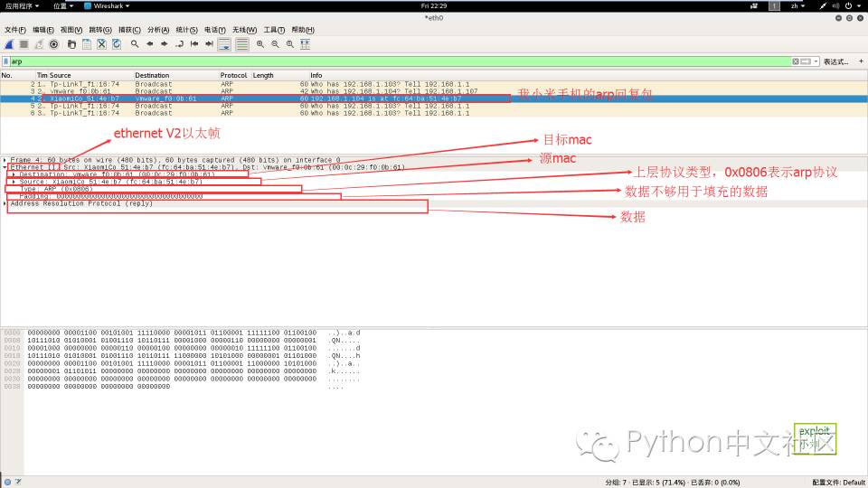Sort by the Source column header
This screenshot has width=868, height=488.
tap(61, 75)
